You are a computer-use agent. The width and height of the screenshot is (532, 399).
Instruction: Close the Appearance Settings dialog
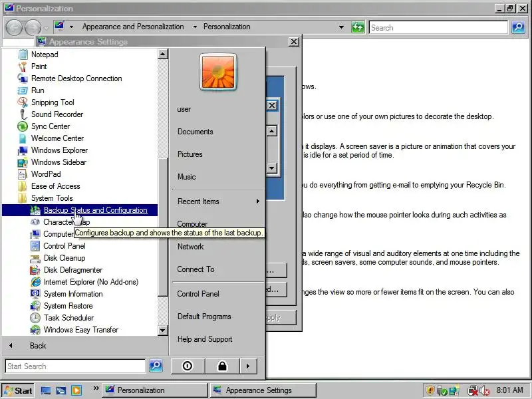(294, 42)
